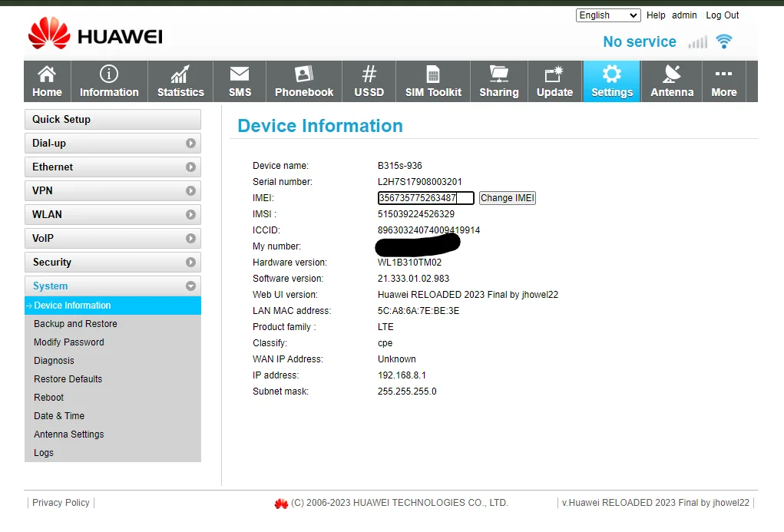This screenshot has width=784, height=532.
Task: Click the footer version text by jhowel22
Action: [656, 503]
